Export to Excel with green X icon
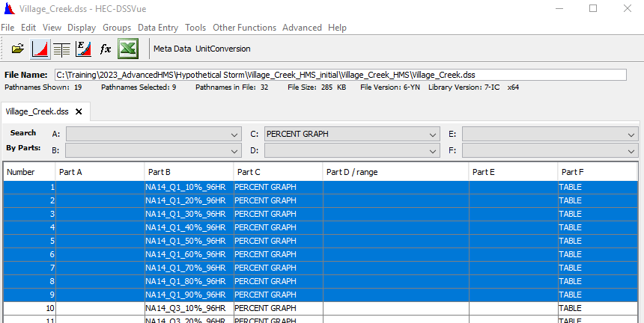The width and height of the screenshot is (644, 323). click(128, 49)
